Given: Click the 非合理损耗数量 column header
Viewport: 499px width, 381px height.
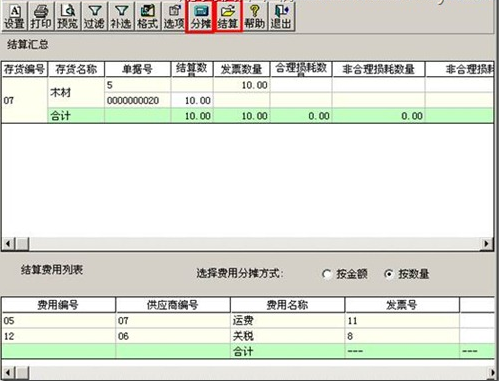Looking at the screenshot, I should click(x=379, y=69).
